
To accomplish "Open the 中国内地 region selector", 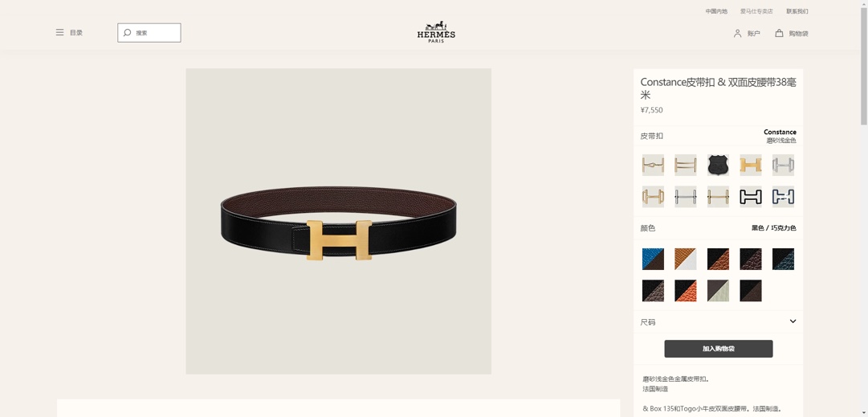I will tap(716, 11).
